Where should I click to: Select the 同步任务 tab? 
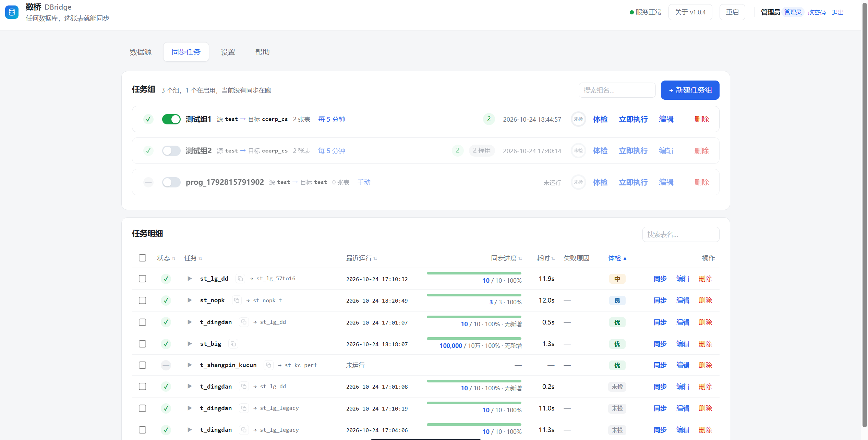(186, 52)
